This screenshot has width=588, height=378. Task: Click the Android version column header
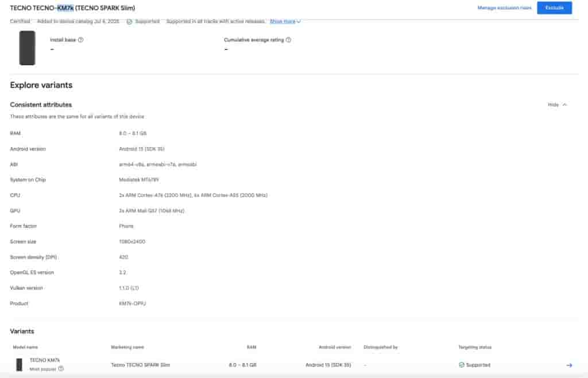(335, 347)
